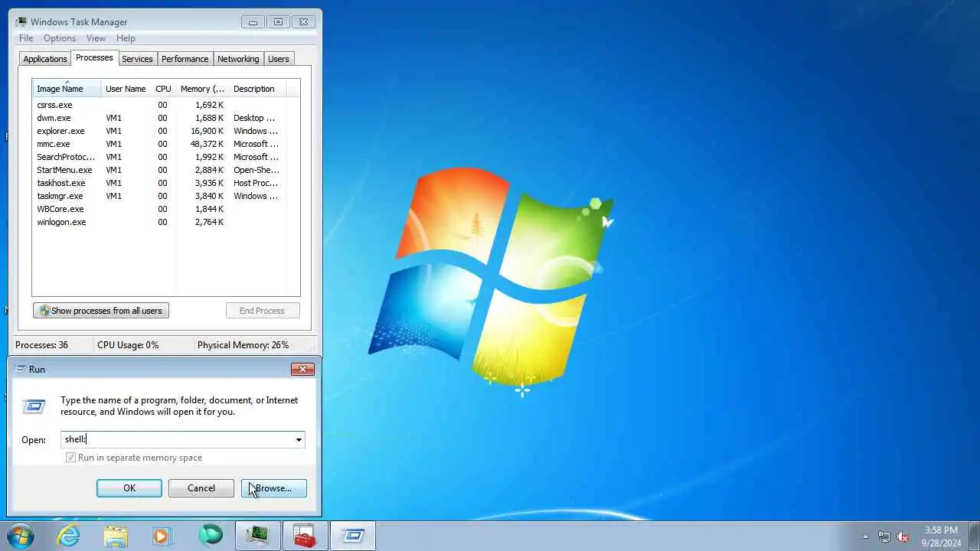Sort by the Memory column header
Viewport: 980px width, 551px height.
(202, 89)
